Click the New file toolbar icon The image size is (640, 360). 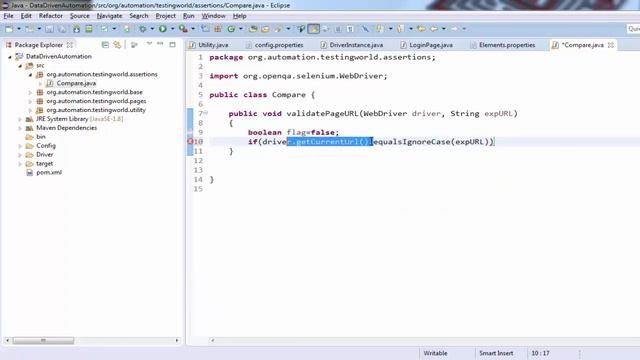[x=9, y=29]
